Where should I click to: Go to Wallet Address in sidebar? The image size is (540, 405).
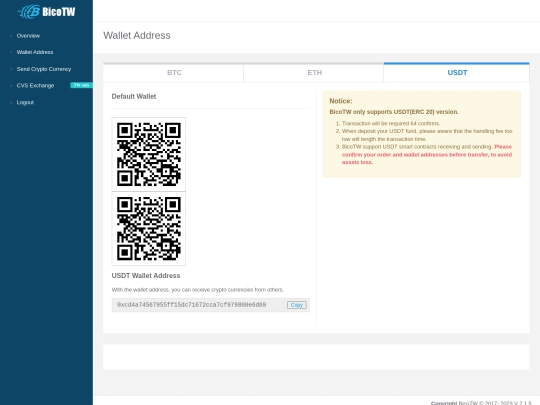(x=35, y=52)
